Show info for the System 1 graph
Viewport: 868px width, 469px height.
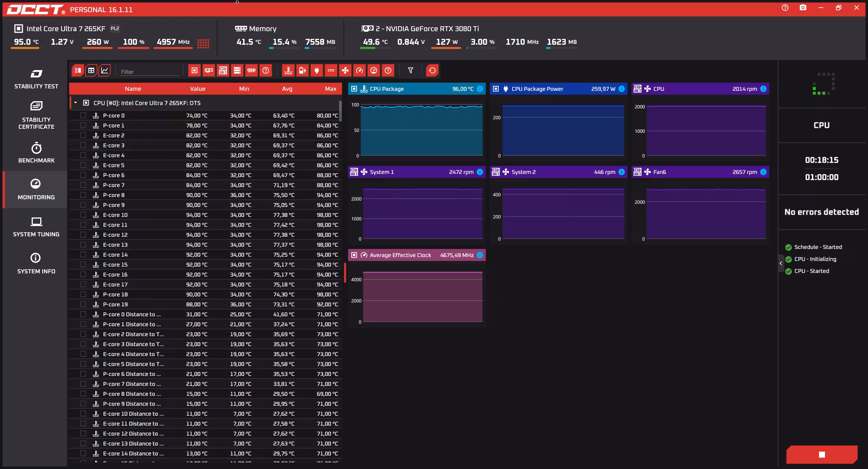(x=480, y=172)
